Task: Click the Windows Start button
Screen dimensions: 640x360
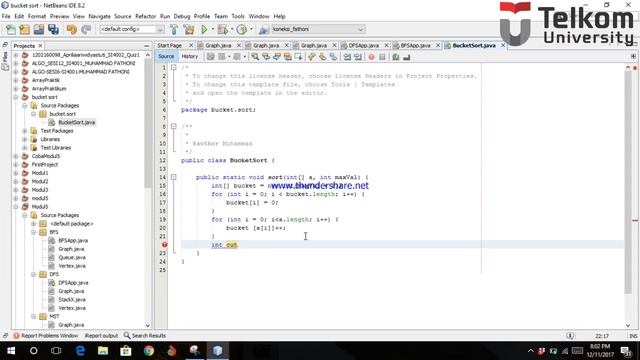Action: click(11, 351)
